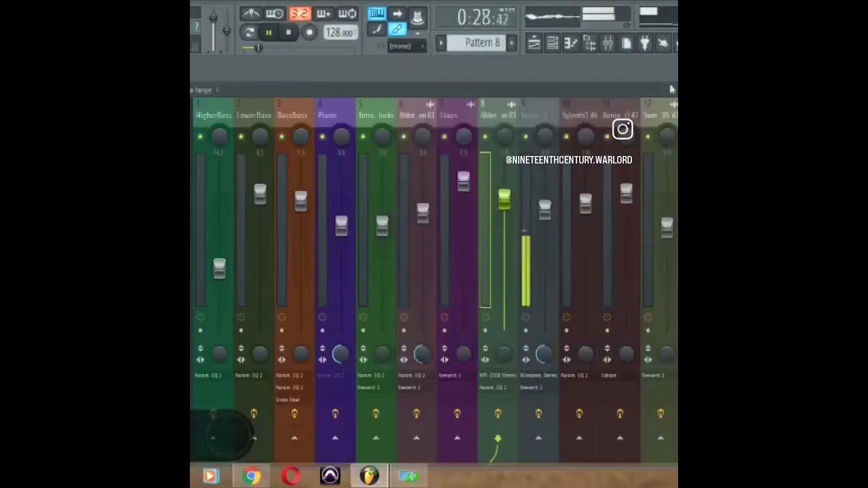
Task: Expand the small arrow below the knob icon
Action: (417, 33)
